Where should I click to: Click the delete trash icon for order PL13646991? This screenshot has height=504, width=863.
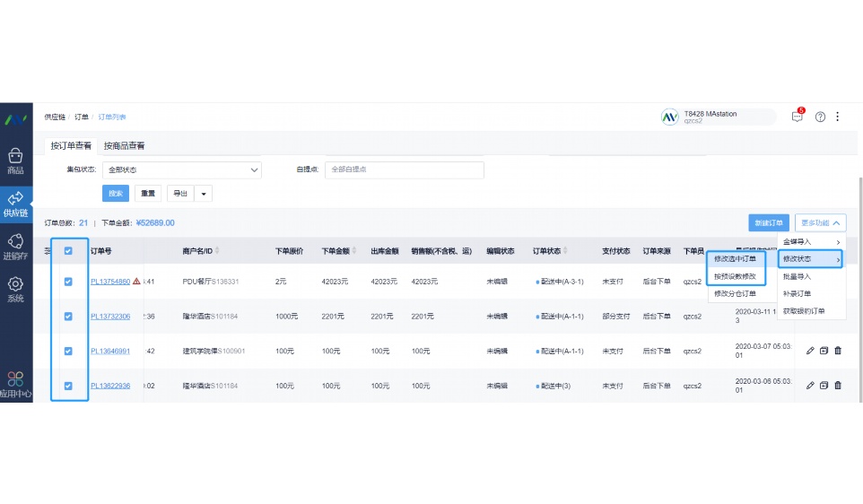pos(838,351)
